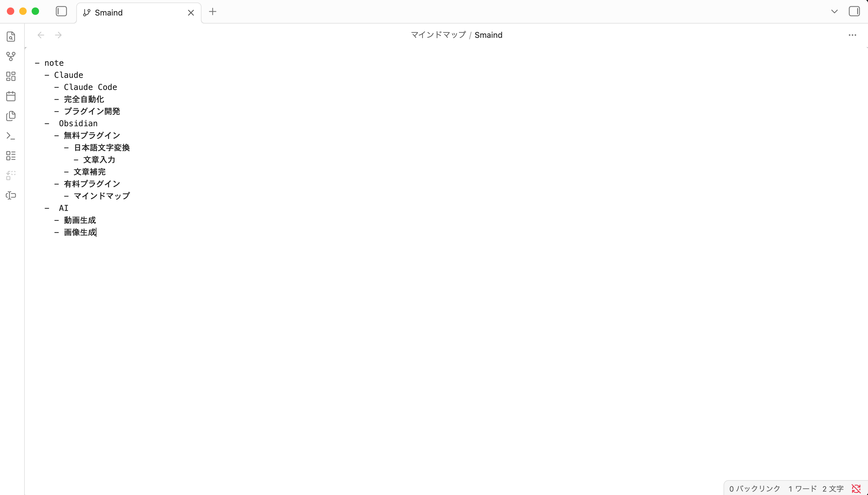Select the Smaind tab
The height and width of the screenshot is (495, 868).
(x=139, y=13)
